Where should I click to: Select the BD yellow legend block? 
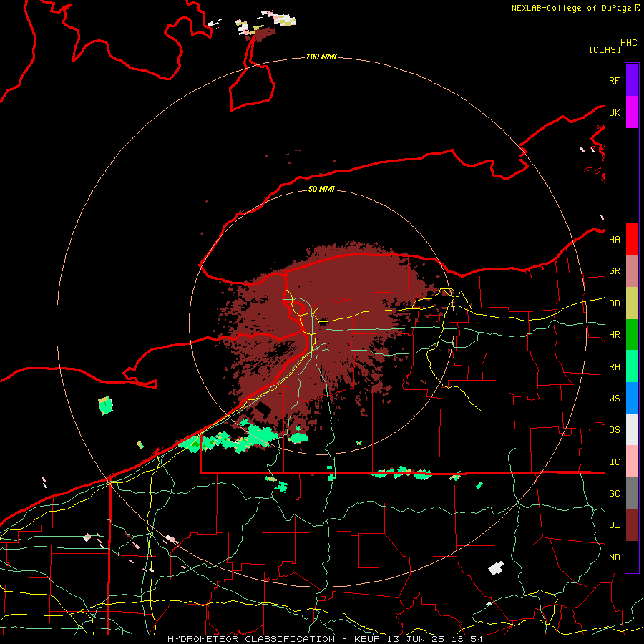click(632, 303)
